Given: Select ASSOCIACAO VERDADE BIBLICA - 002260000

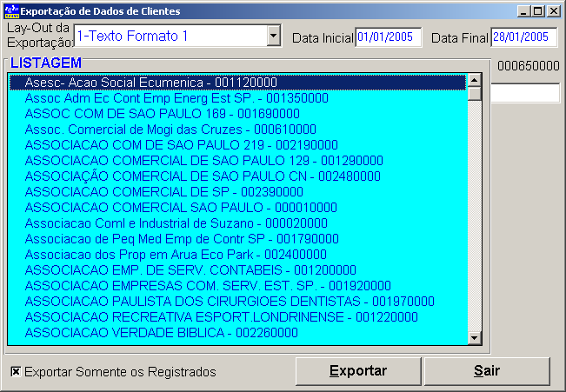Looking at the screenshot, I should click(237, 333).
